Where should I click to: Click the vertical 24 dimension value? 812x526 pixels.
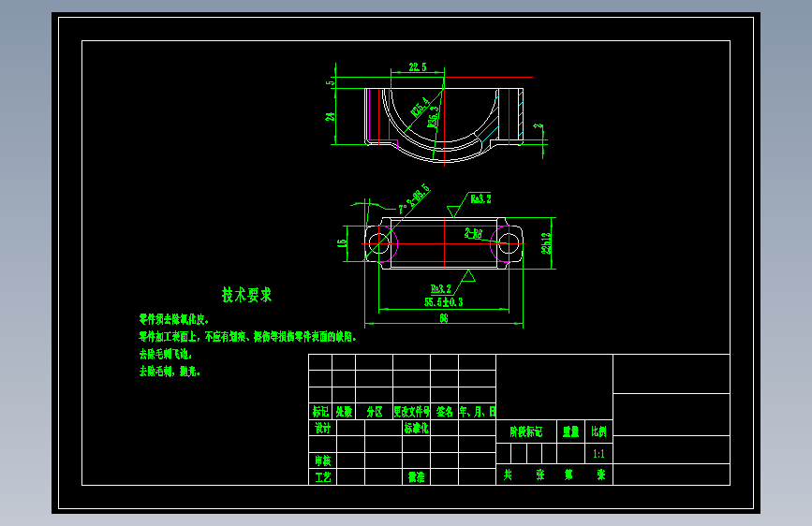coord(330,117)
